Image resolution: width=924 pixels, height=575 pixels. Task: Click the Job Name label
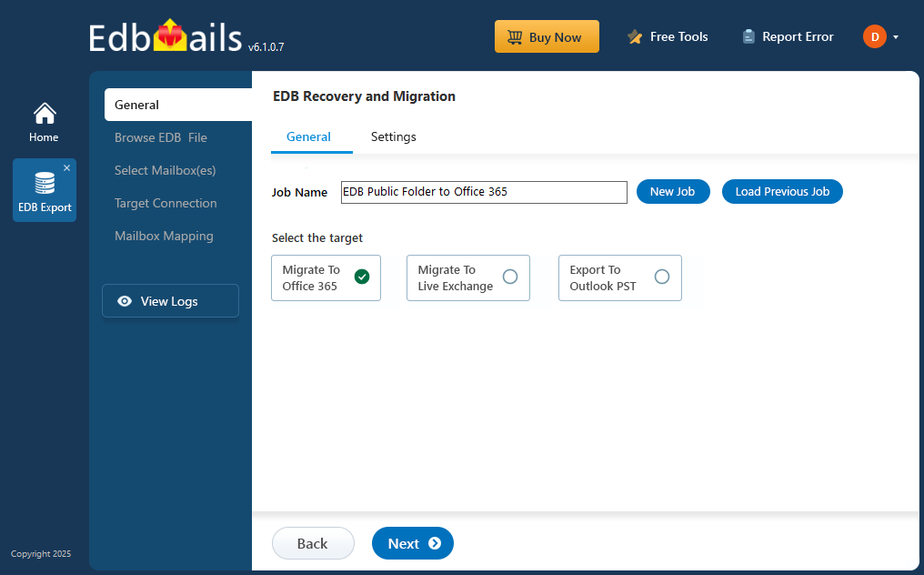[x=299, y=192]
